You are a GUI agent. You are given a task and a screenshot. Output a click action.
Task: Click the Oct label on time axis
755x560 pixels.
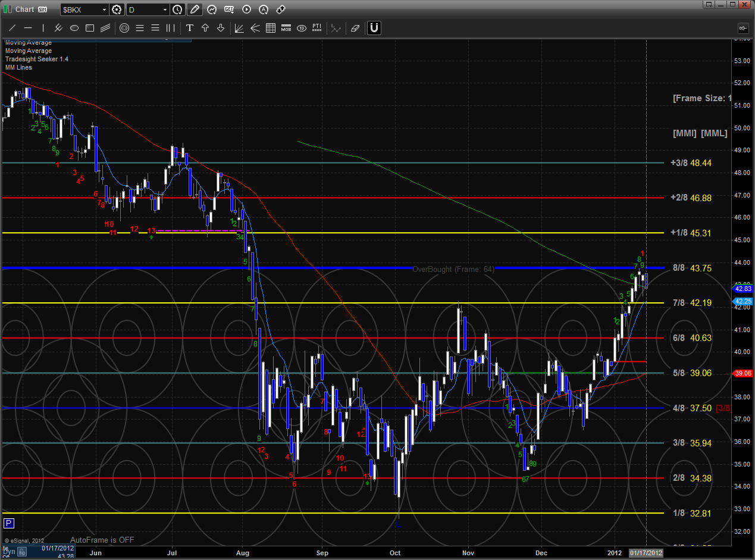click(x=395, y=553)
